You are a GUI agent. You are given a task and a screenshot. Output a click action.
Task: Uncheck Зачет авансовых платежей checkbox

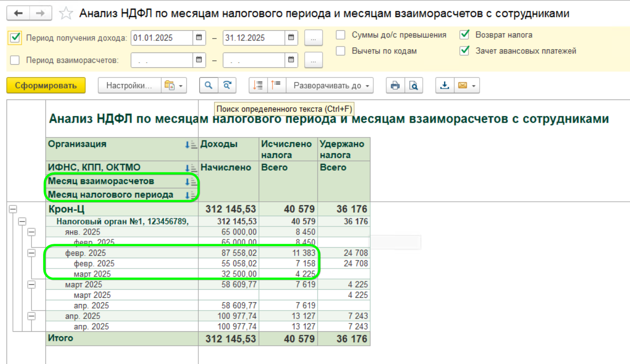point(464,51)
